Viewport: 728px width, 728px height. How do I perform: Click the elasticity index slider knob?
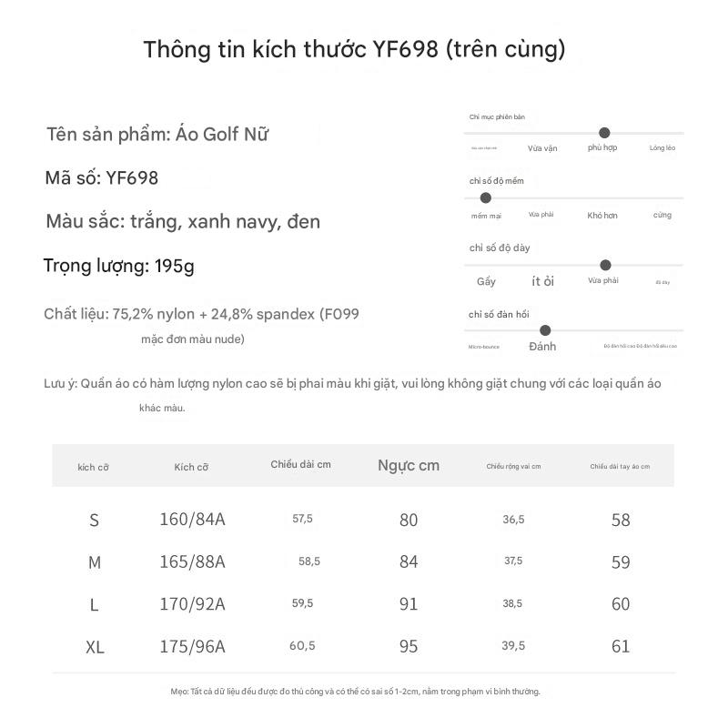(545, 330)
